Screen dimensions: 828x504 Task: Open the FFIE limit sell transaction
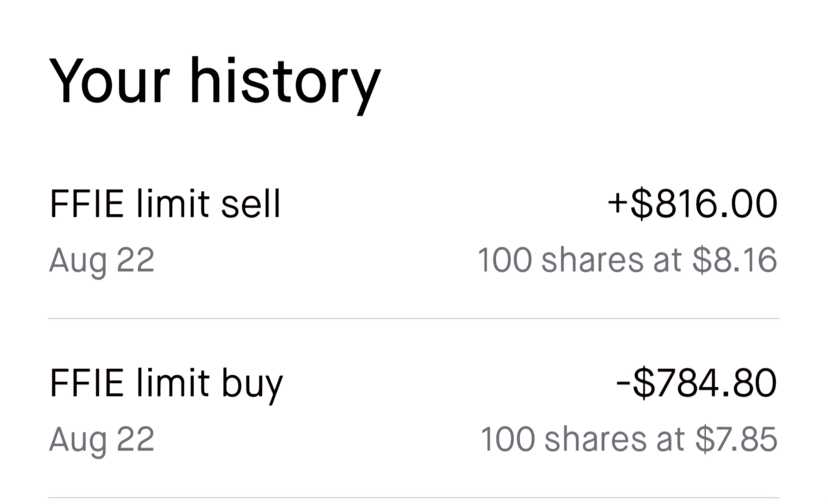165,204
